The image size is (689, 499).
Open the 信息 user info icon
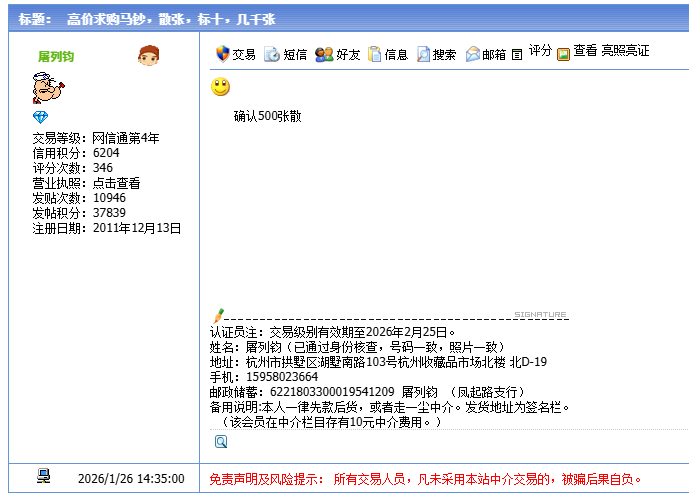(x=375, y=54)
